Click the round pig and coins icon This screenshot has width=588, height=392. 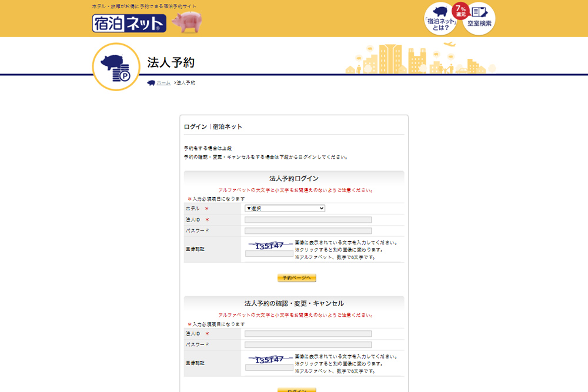116,66
